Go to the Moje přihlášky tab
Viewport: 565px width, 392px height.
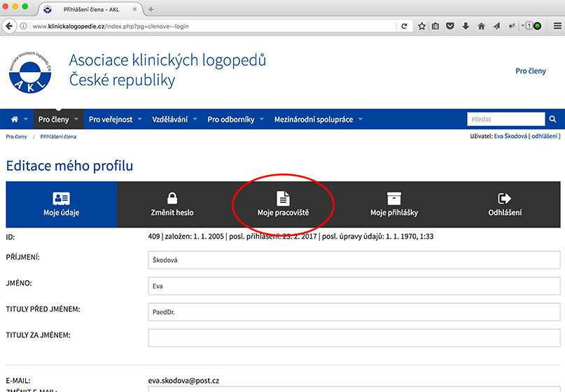tap(393, 204)
